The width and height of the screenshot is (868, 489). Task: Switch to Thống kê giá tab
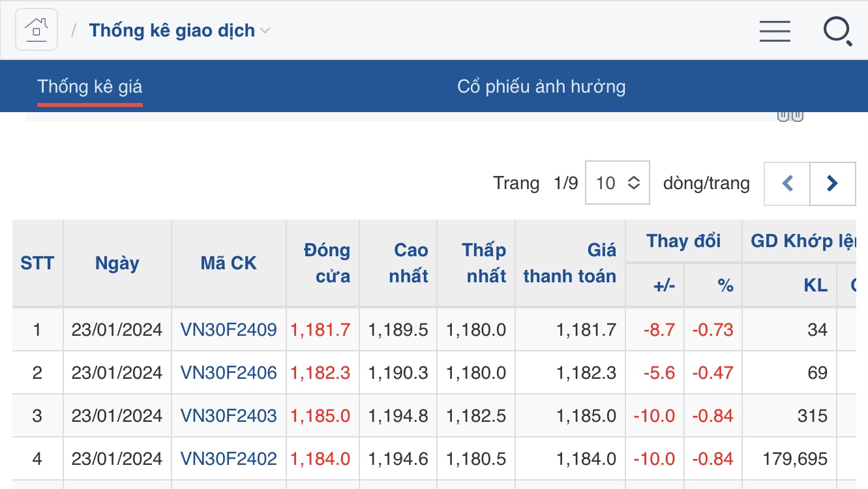pyautogui.click(x=89, y=87)
